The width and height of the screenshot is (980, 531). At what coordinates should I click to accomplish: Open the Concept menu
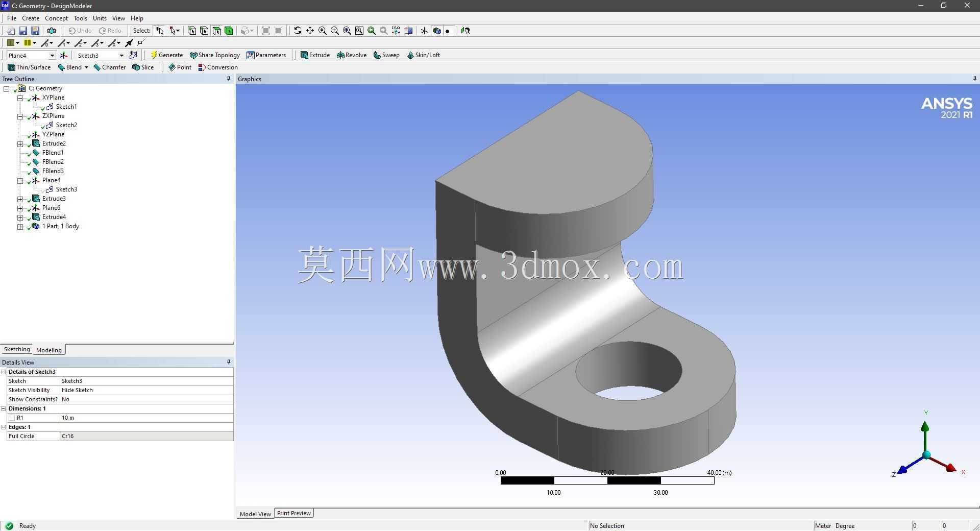click(x=56, y=18)
